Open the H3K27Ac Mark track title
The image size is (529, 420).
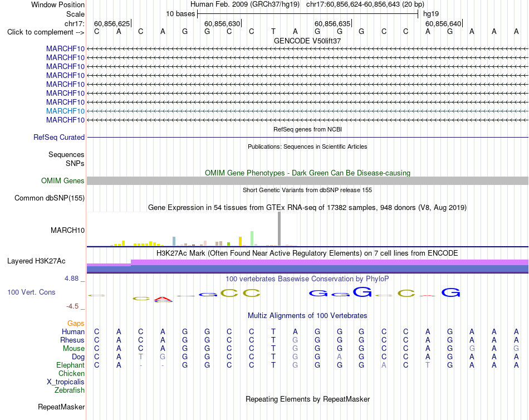[x=307, y=253]
